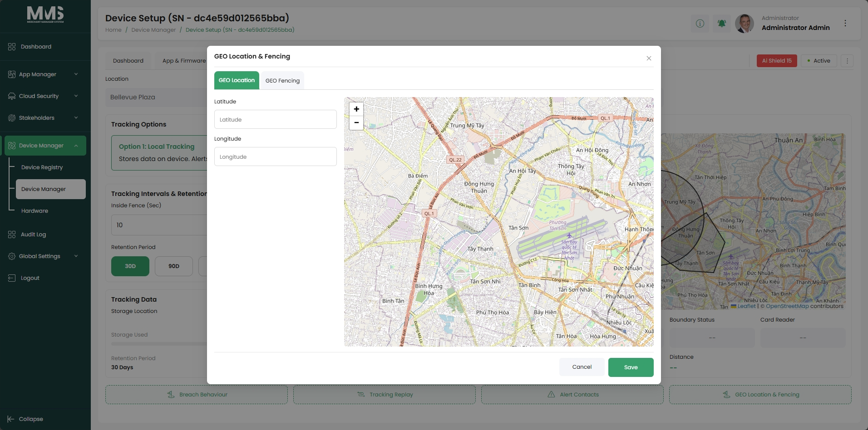Open Device Registry submenu item

(x=42, y=167)
